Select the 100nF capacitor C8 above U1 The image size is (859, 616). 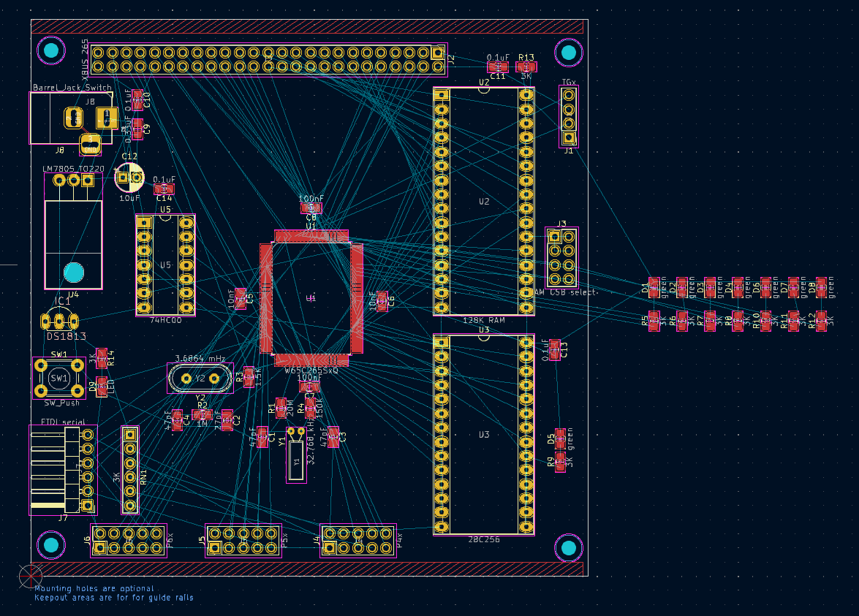click(311, 208)
